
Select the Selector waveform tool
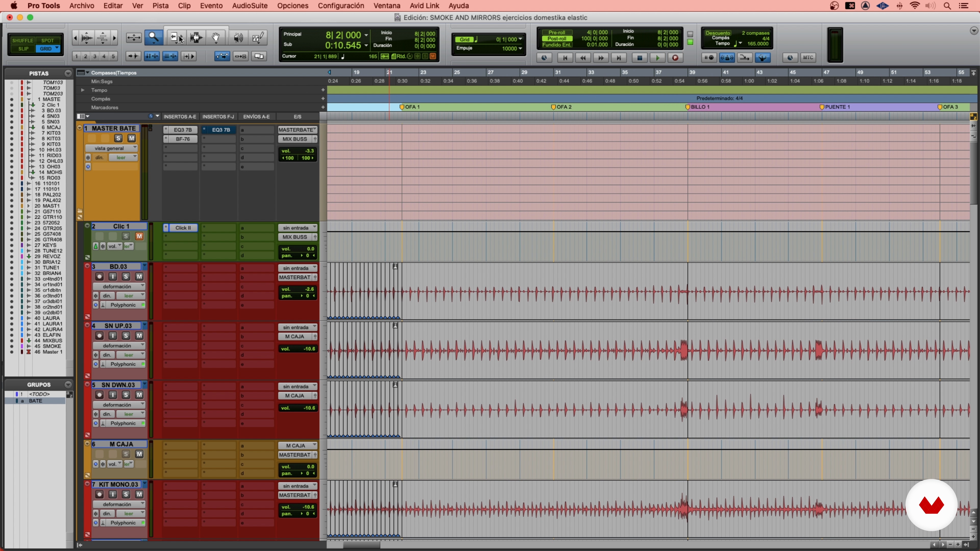196,37
